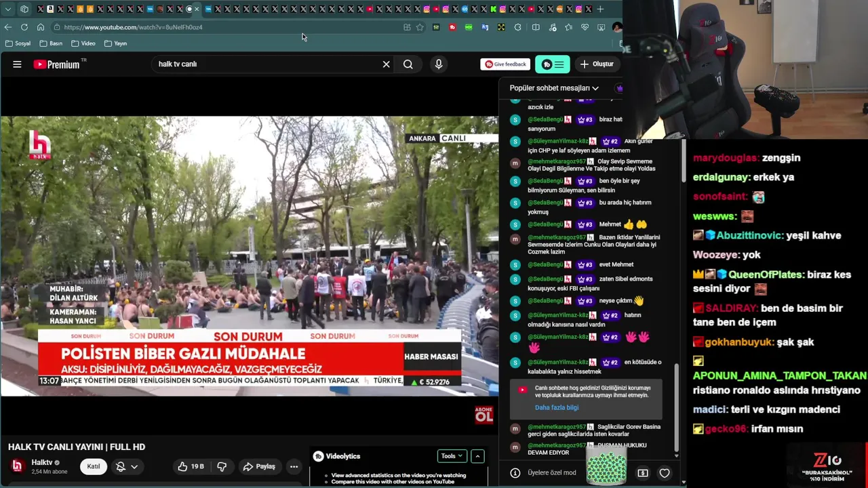
Task: Start voice search with the microphone icon
Action: pos(439,64)
